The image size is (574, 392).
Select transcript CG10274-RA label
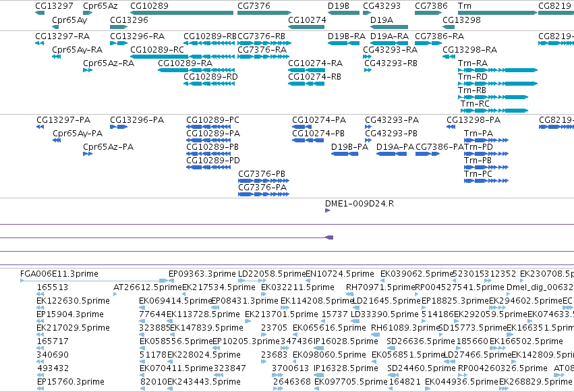click(x=315, y=63)
